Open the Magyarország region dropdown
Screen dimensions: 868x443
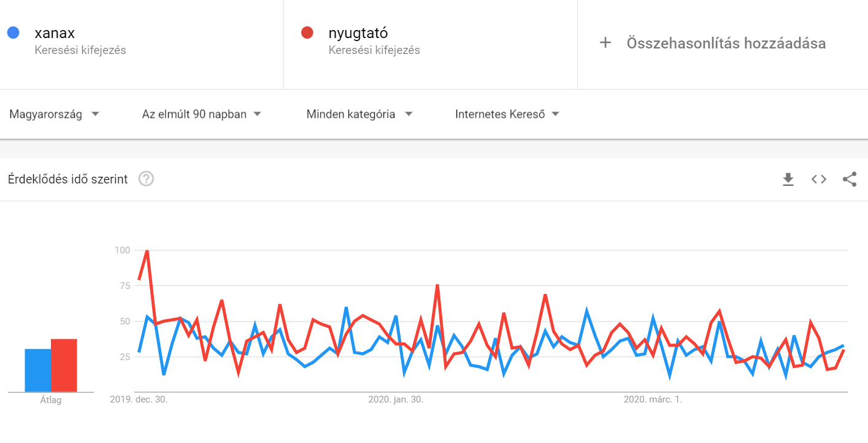[x=55, y=114]
